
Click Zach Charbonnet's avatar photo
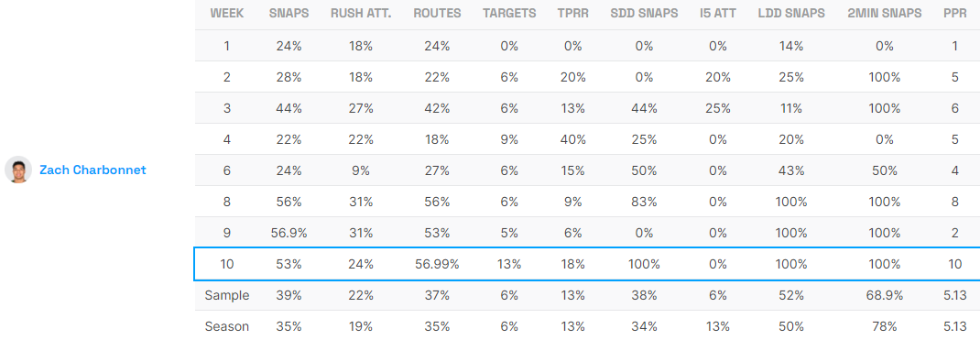click(18, 170)
